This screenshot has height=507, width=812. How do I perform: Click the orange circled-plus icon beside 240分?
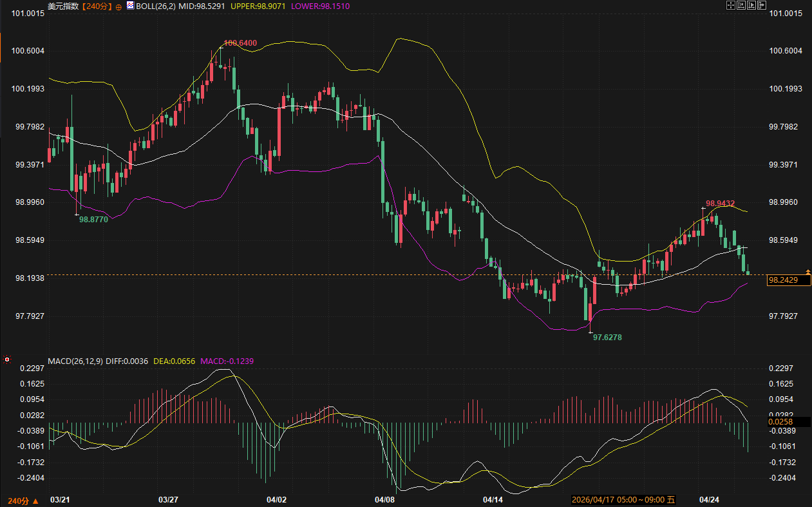[118, 6]
